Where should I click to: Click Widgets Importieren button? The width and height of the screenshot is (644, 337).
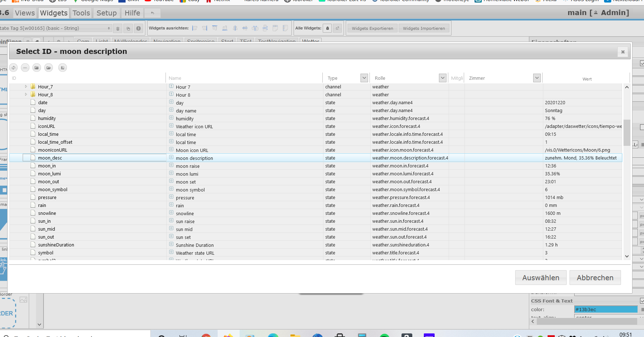(x=424, y=28)
